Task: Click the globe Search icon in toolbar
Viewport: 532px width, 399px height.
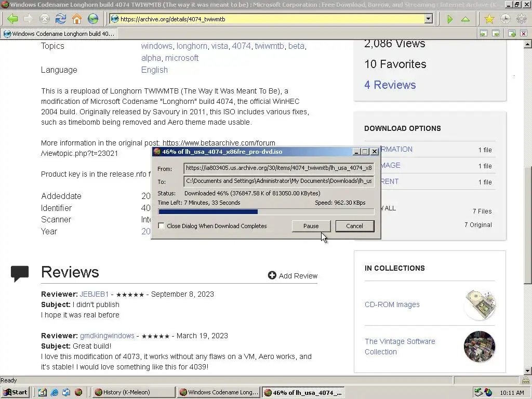Action: (x=93, y=19)
